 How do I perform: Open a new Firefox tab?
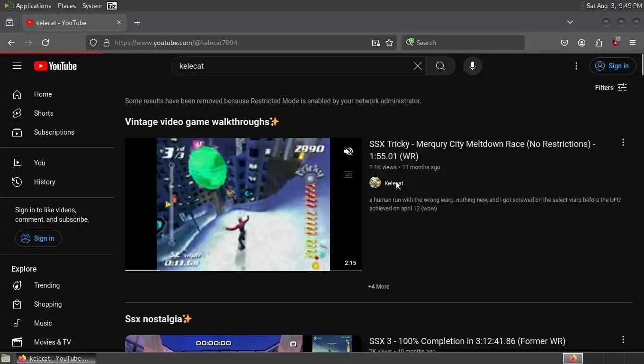pyautogui.click(x=137, y=23)
